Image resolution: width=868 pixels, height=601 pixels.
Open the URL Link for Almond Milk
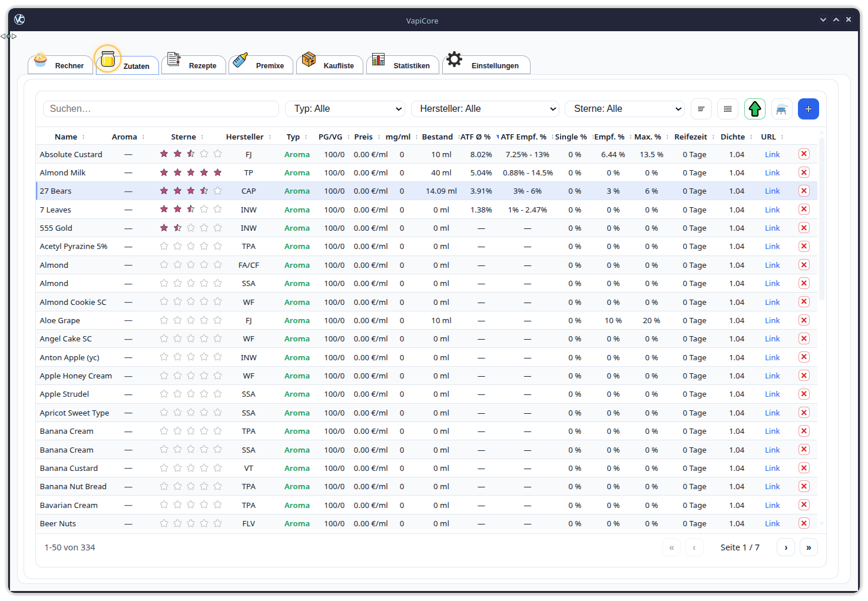click(772, 173)
